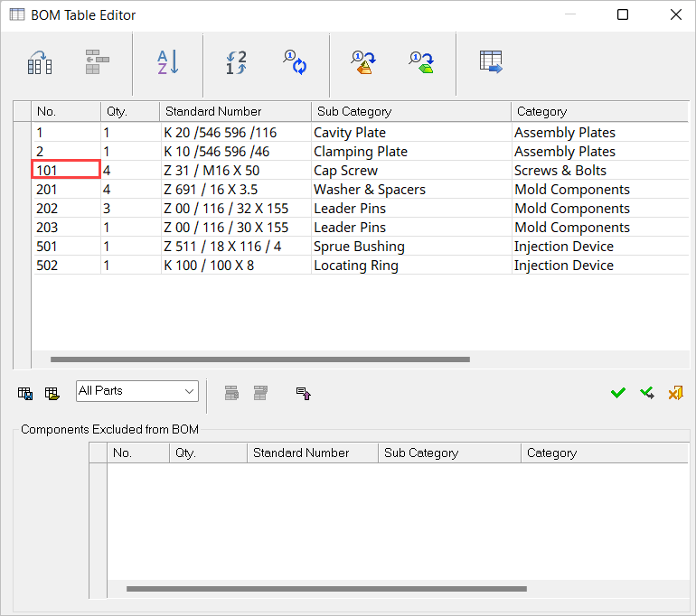Click the table icon with purple up arrow

(304, 393)
